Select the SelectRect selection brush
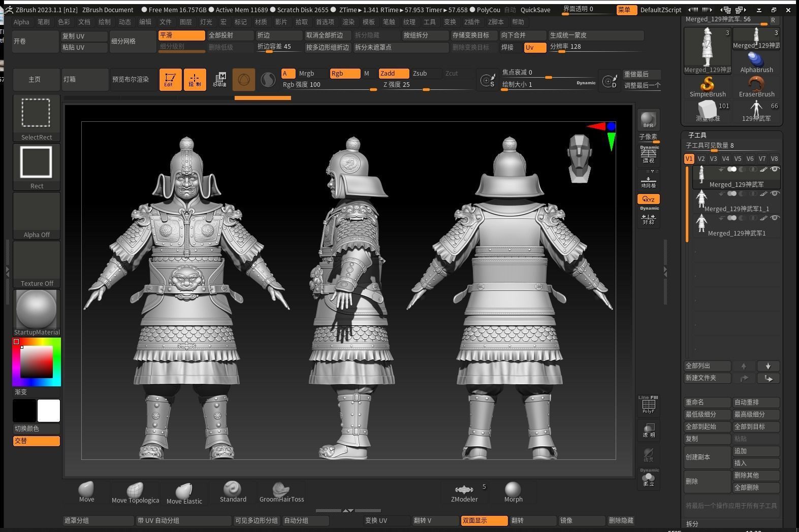 pos(36,118)
